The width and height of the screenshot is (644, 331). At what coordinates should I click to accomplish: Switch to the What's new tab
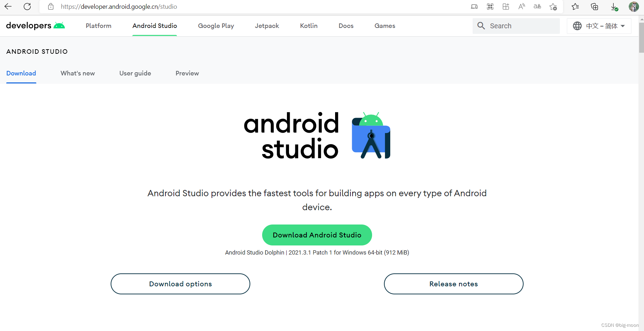(78, 73)
